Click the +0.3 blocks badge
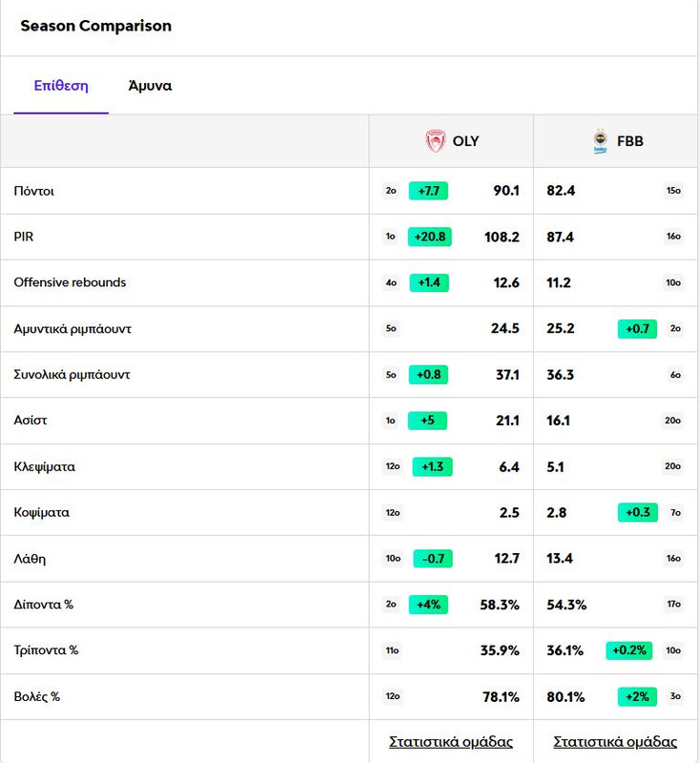Viewport: 700px width, 763px height. tap(638, 512)
